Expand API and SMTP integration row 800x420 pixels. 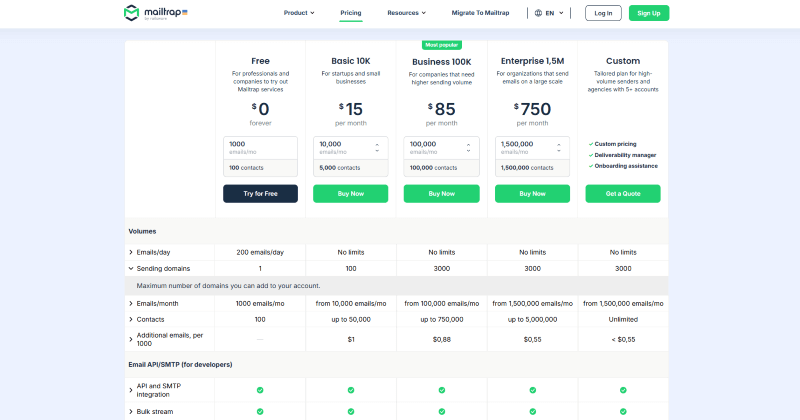pyautogui.click(x=131, y=390)
